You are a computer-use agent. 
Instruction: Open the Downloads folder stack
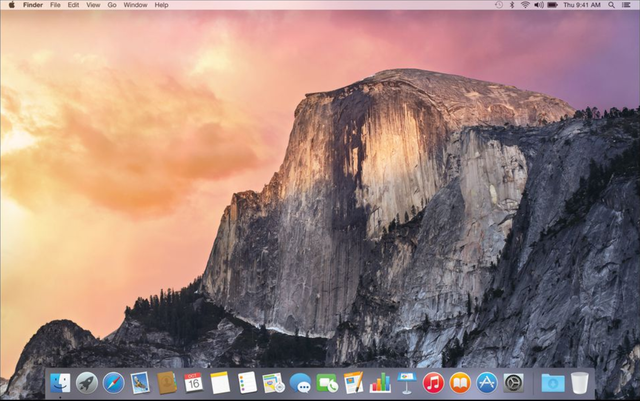(x=553, y=383)
